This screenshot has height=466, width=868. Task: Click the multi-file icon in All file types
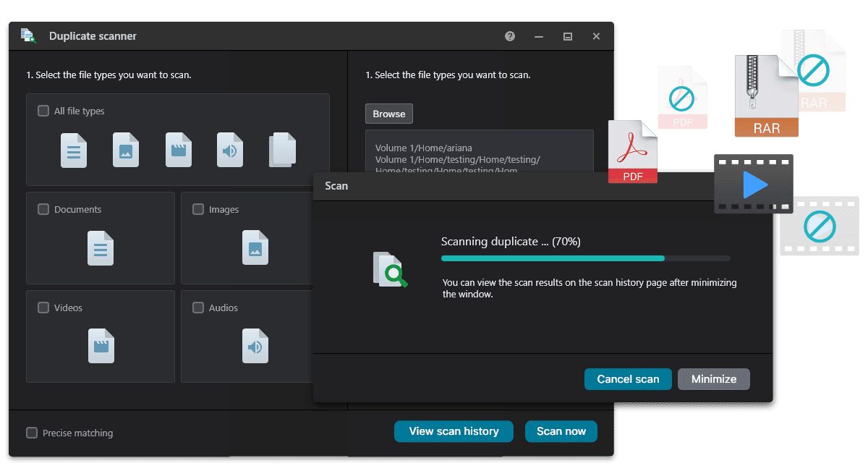click(282, 150)
